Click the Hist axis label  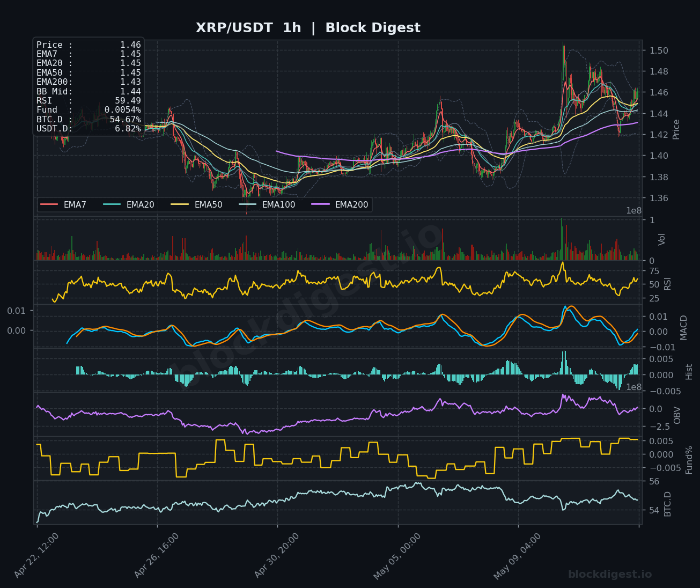point(689,371)
